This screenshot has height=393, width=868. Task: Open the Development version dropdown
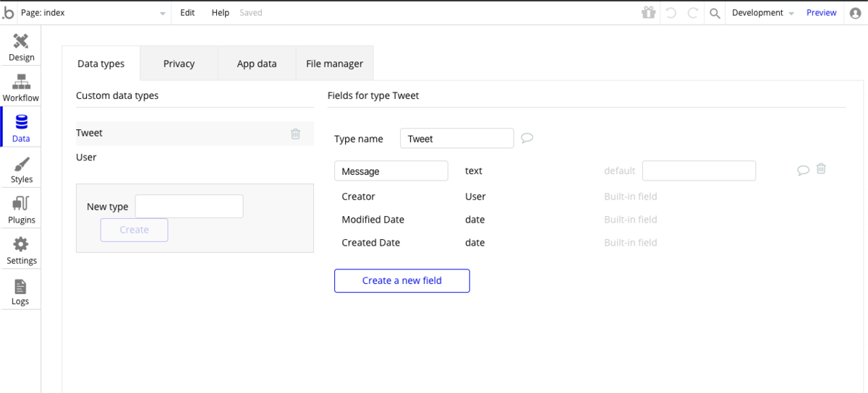click(762, 13)
